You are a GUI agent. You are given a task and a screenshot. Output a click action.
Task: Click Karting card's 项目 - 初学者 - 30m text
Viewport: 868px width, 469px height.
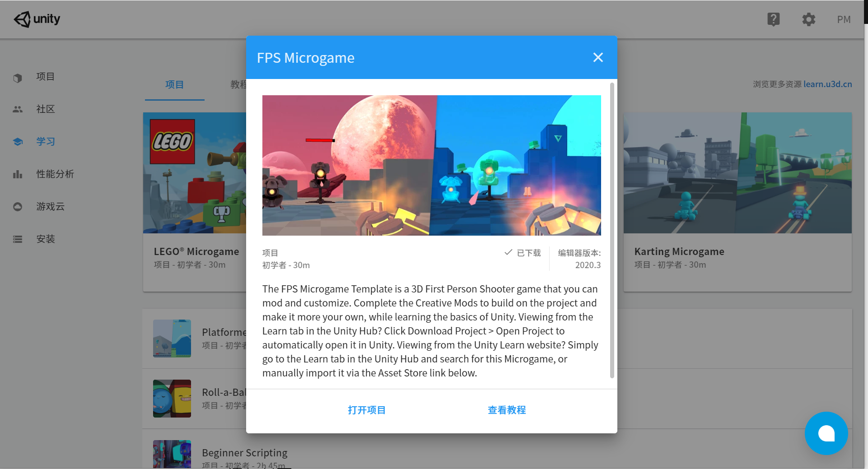670,265
